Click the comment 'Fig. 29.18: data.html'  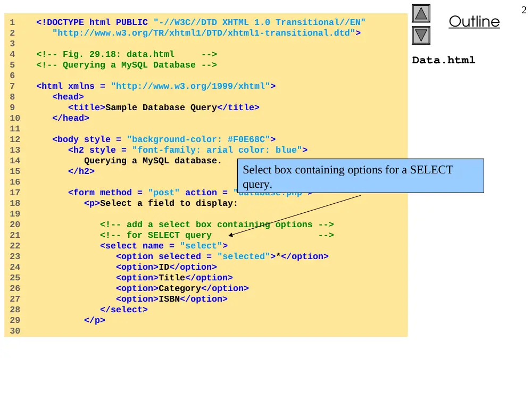point(127,54)
